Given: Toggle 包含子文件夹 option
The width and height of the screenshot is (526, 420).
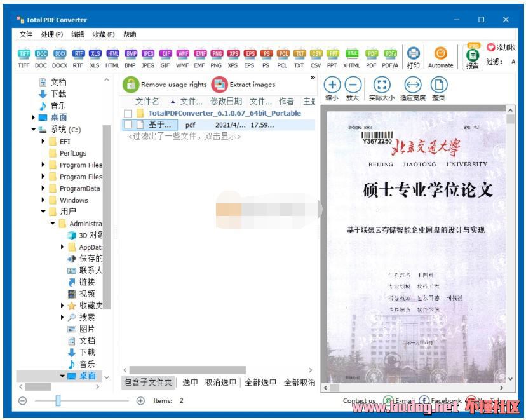Looking at the screenshot, I should point(148,382).
